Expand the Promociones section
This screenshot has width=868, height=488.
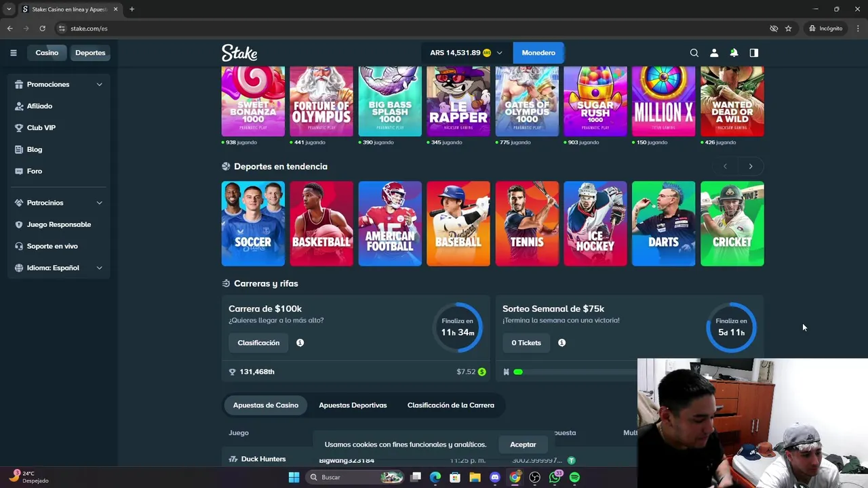[99, 85]
